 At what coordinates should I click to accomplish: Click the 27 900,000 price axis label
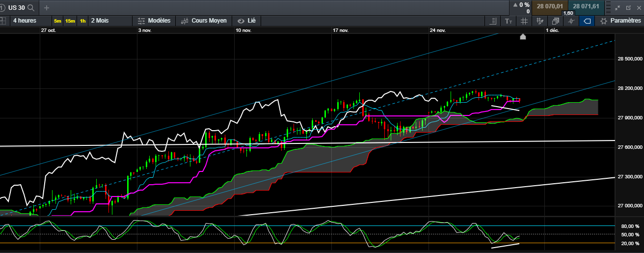click(630, 118)
